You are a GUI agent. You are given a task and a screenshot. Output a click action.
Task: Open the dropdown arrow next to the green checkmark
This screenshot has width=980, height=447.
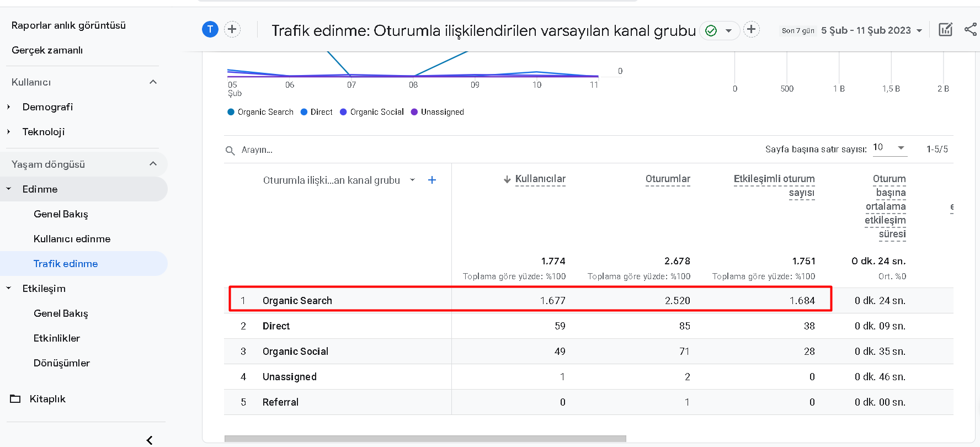coord(729,31)
